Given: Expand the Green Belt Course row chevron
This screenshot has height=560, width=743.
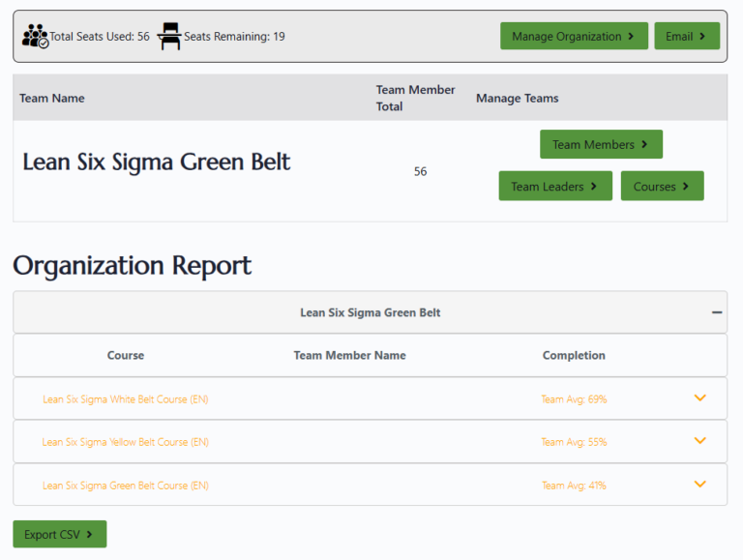Looking at the screenshot, I should (700, 485).
